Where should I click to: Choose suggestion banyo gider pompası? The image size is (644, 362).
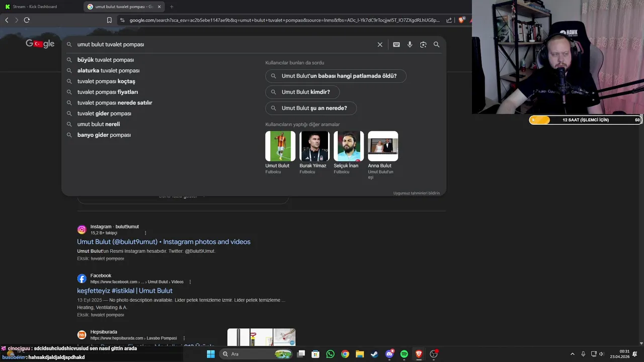tap(104, 135)
